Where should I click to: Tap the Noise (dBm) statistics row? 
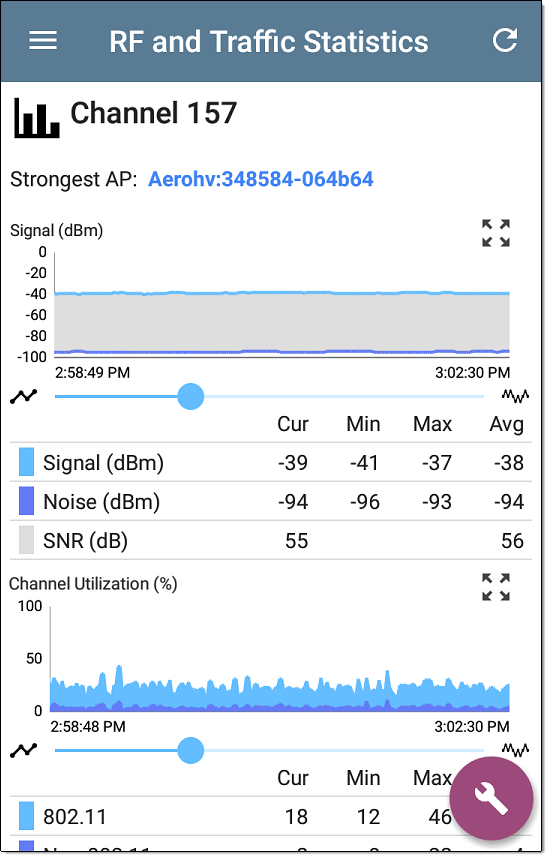(x=271, y=501)
